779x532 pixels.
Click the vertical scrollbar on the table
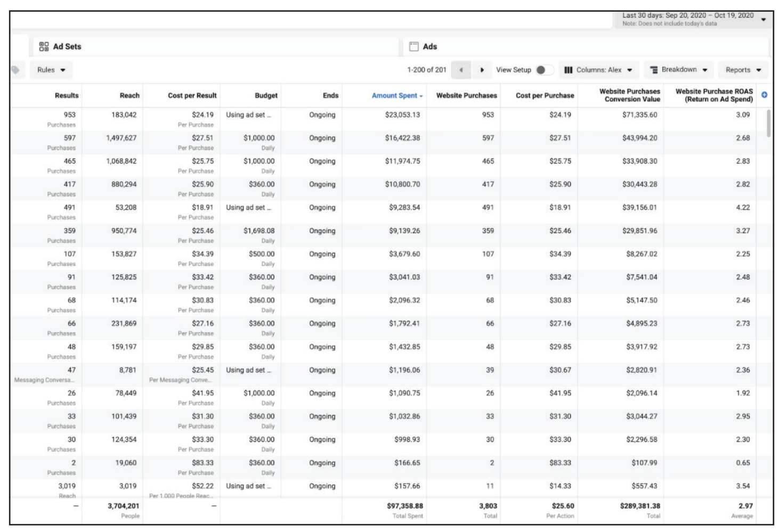[768, 124]
